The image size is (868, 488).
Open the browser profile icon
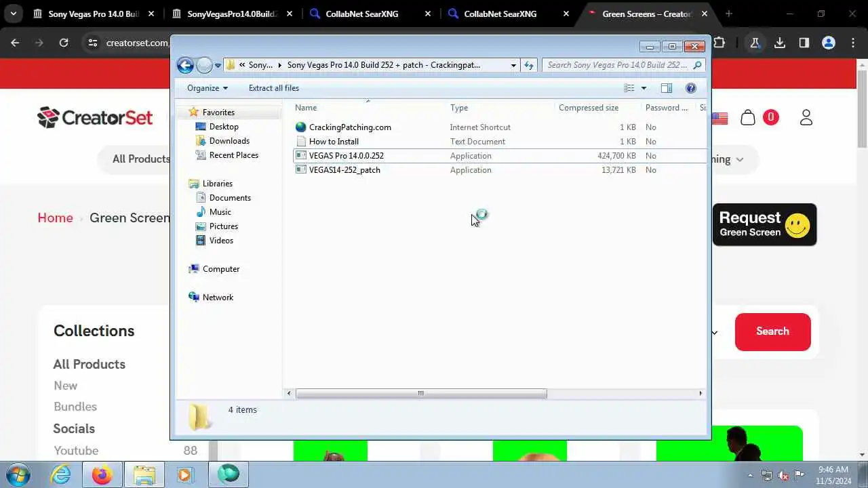click(x=828, y=43)
